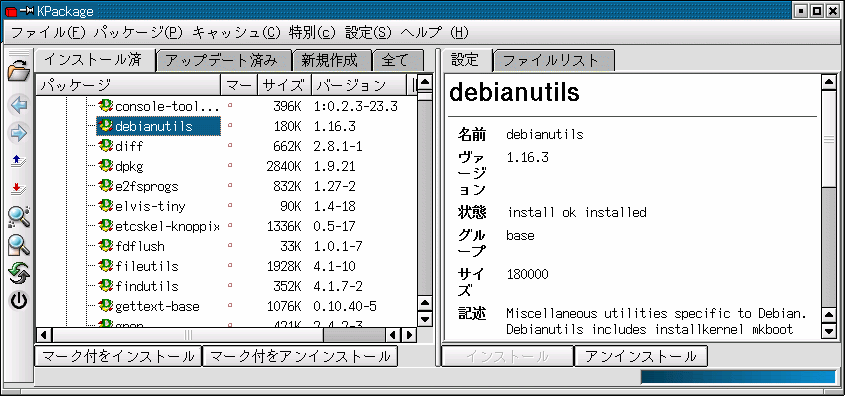Click version 1:0.2.3-23.3 cell
845x396 pixels.
tap(355, 106)
